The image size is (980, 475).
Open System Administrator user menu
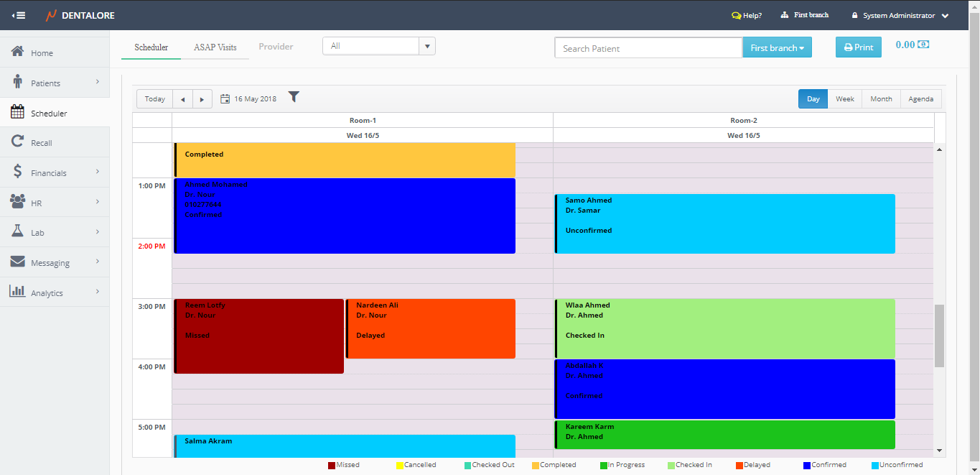(900, 15)
